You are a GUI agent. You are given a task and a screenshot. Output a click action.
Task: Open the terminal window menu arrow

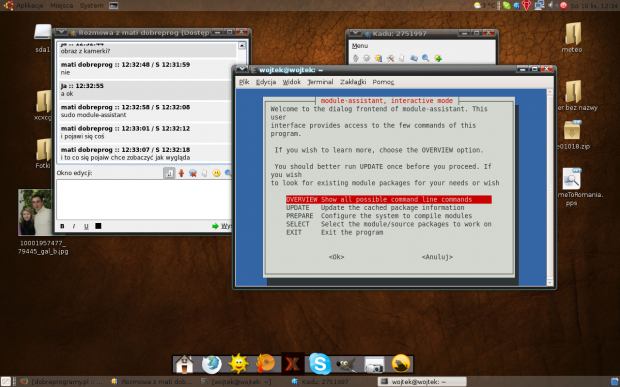[241, 69]
